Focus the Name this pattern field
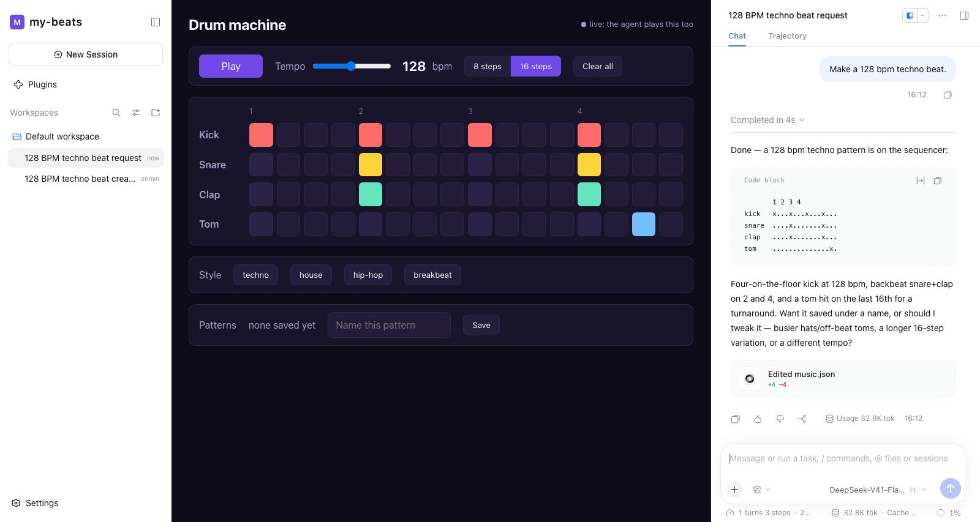980x522 pixels. [389, 325]
